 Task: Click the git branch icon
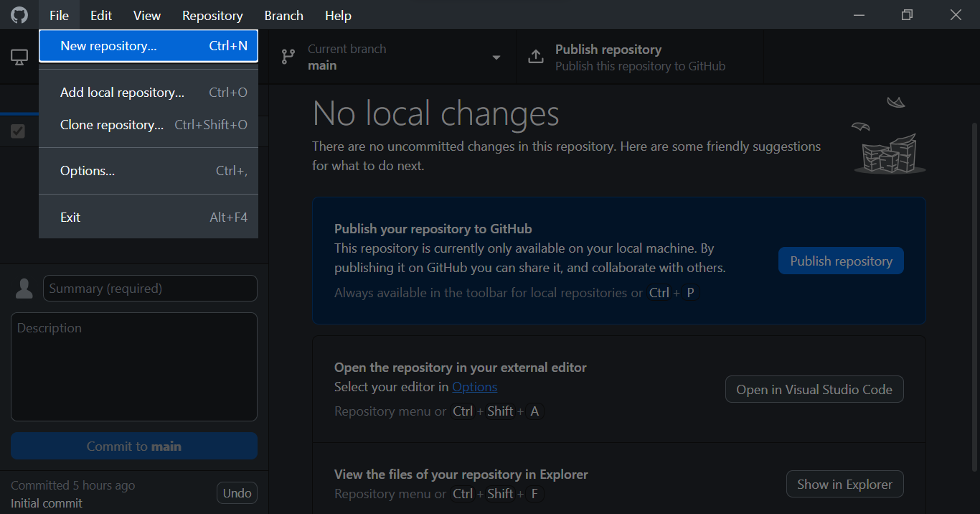[288, 57]
